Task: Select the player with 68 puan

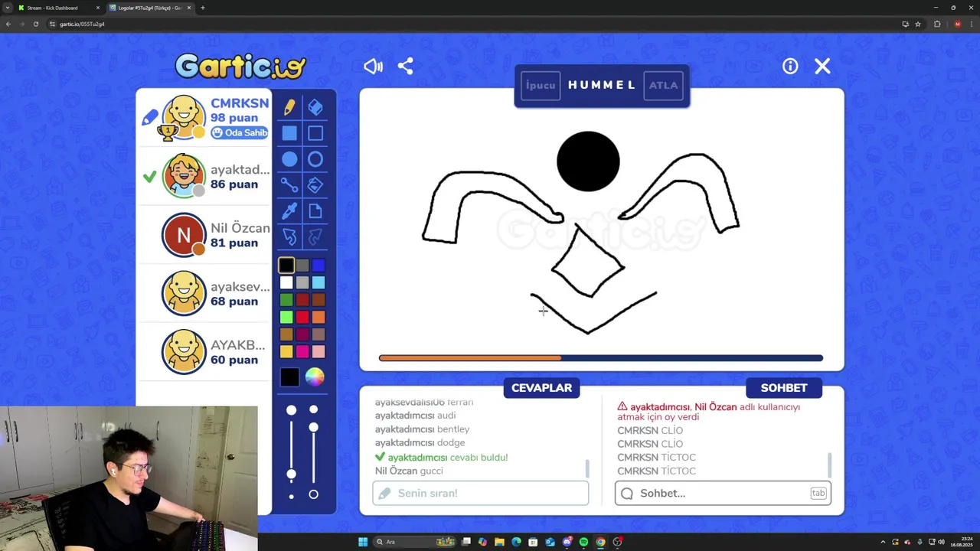Action: point(204,294)
